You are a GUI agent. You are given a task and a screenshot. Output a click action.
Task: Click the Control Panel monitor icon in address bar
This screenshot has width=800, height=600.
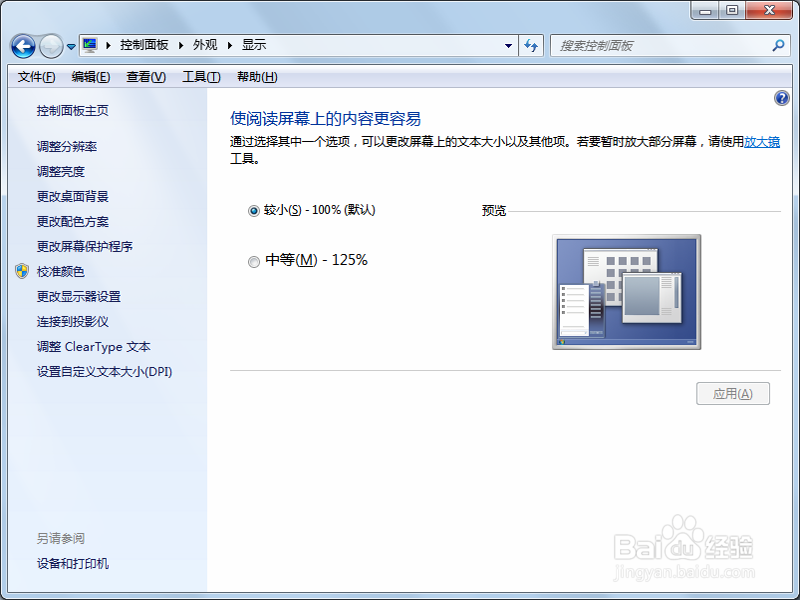click(90, 45)
